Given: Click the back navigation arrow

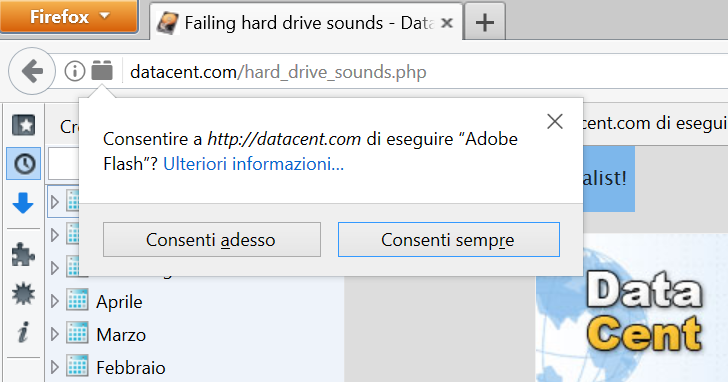Looking at the screenshot, I should (32, 71).
